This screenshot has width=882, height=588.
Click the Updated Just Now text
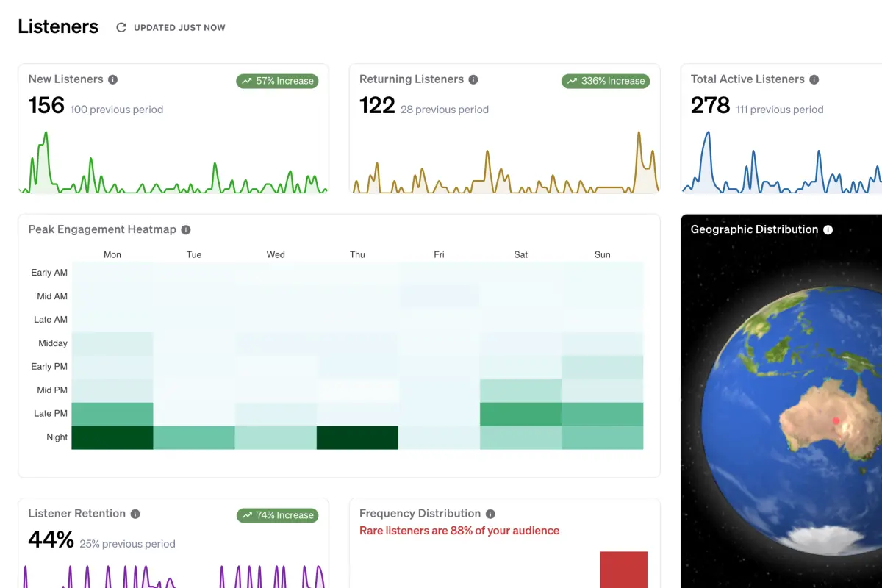click(179, 28)
